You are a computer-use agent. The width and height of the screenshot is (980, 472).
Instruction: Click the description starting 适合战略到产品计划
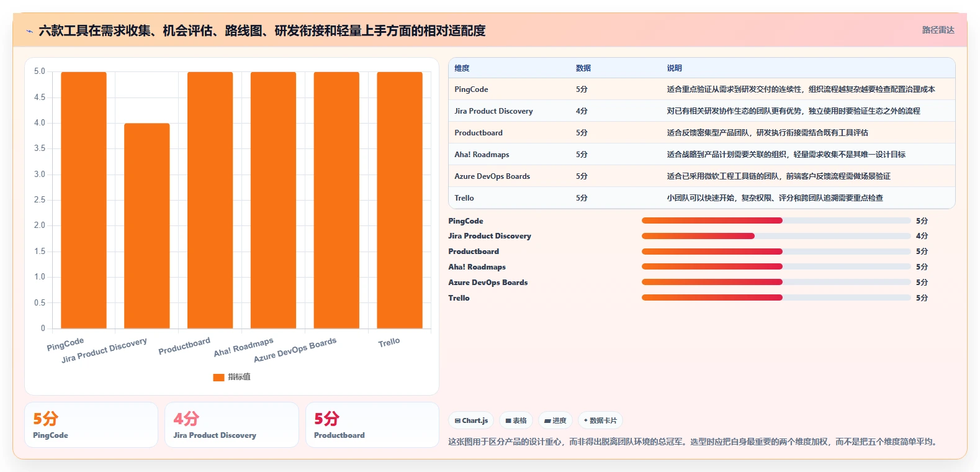tap(786, 155)
